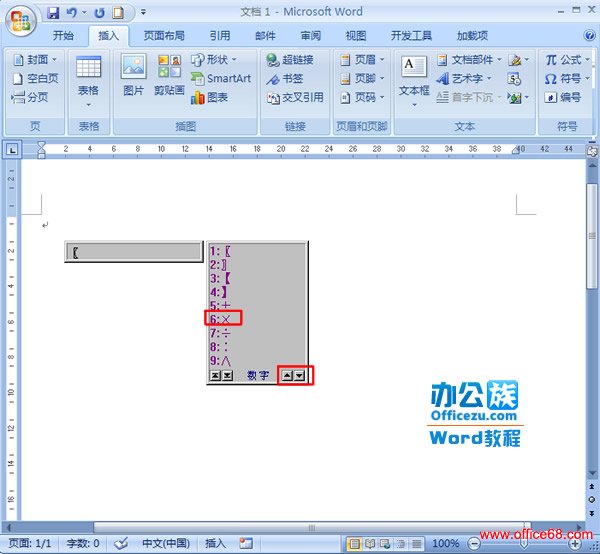Click the tab selector L button

point(12,150)
